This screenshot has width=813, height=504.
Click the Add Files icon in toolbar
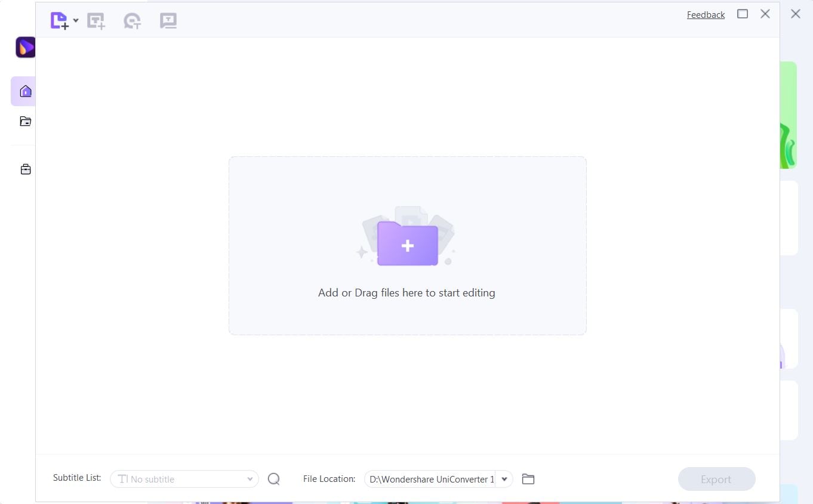click(x=60, y=21)
